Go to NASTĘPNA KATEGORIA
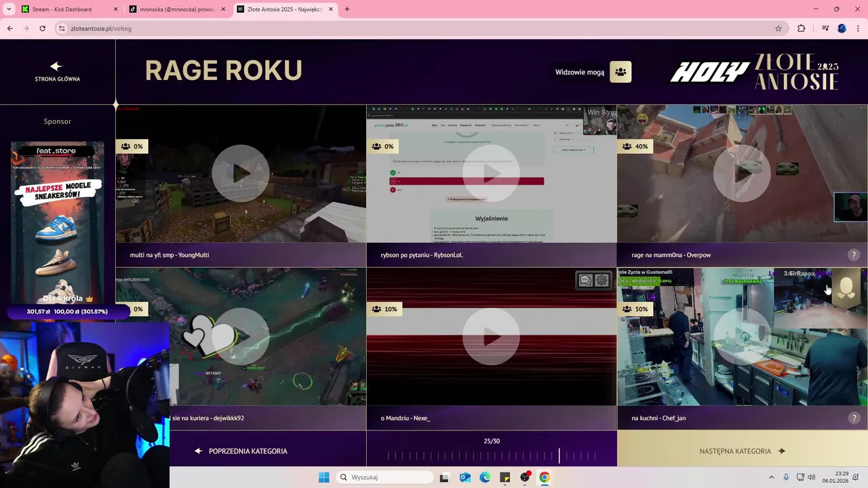This screenshot has height=488, width=868. pyautogui.click(x=743, y=451)
